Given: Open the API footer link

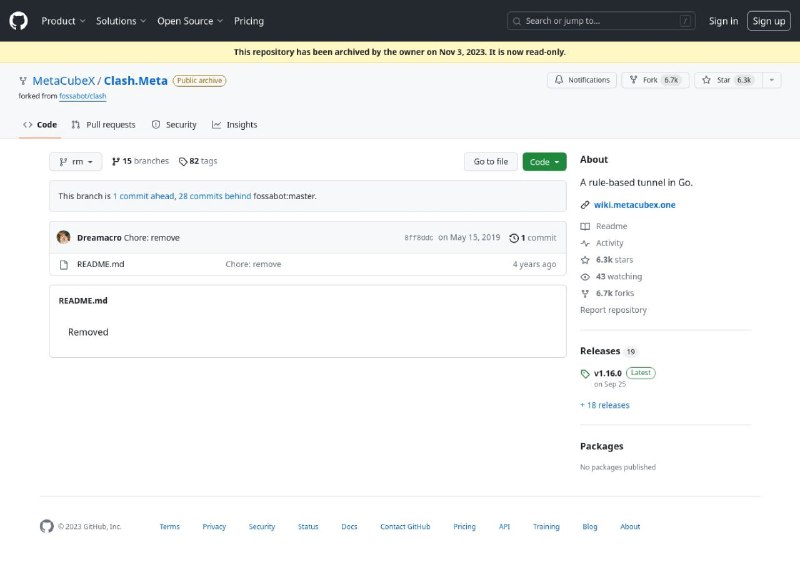Looking at the screenshot, I should (504, 526).
